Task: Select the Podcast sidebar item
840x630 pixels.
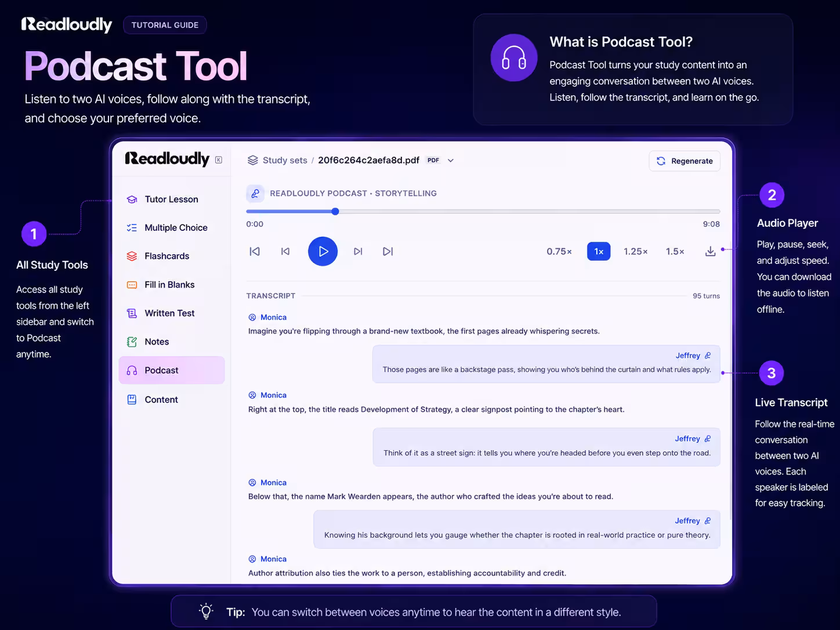Action: click(x=172, y=370)
